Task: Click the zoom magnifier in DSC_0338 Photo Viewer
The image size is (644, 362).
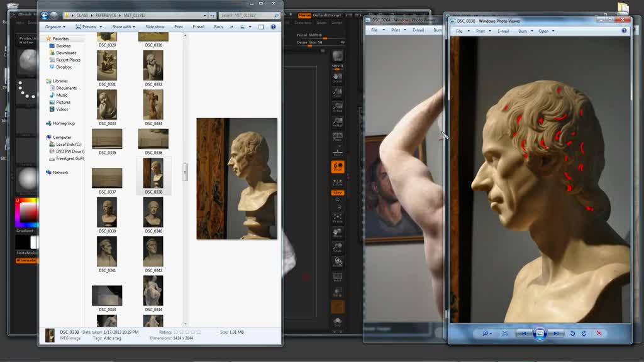Action: point(487,333)
